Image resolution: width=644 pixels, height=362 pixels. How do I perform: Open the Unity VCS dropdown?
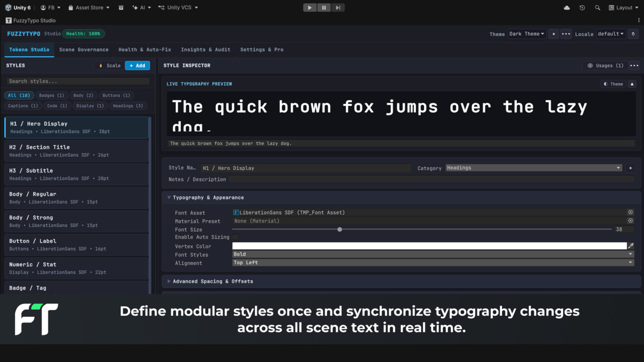pos(179,8)
